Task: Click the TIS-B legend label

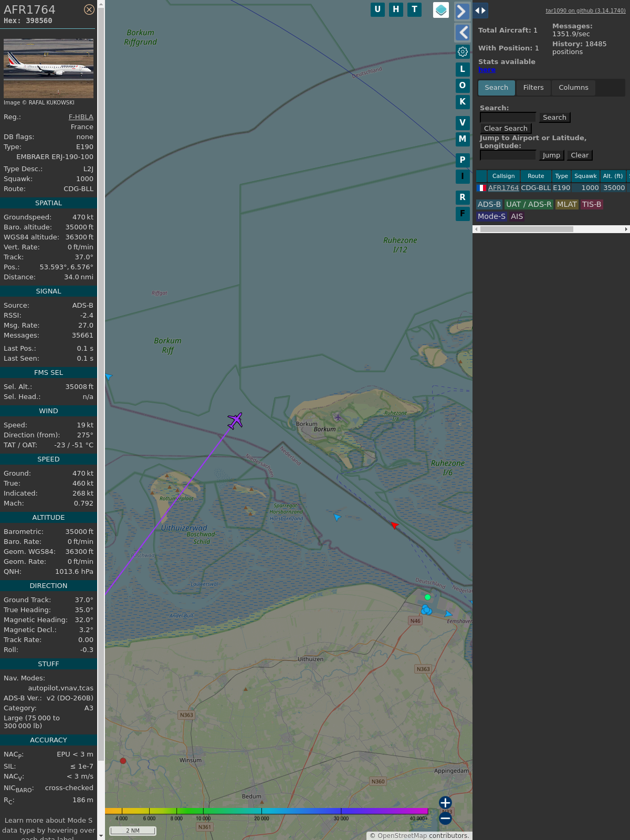Action: pos(592,205)
